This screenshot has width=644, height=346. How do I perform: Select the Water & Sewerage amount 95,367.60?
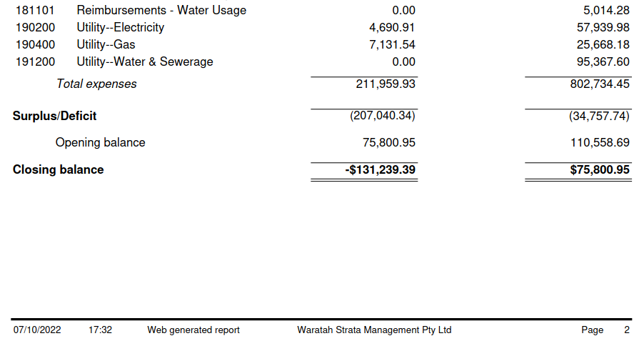[x=600, y=61]
